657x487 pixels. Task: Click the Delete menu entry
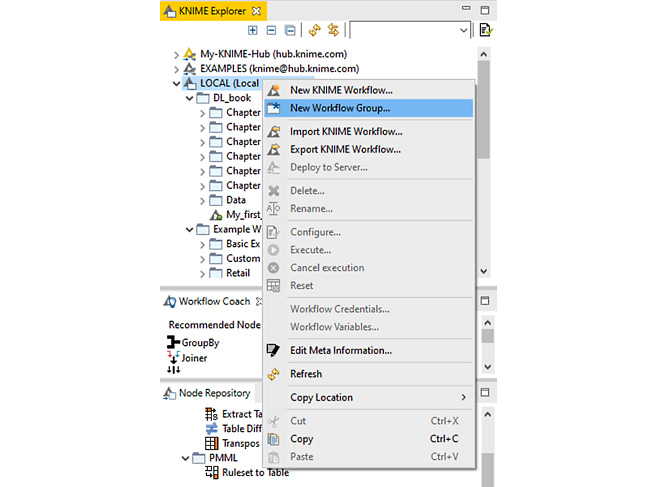click(x=369, y=191)
